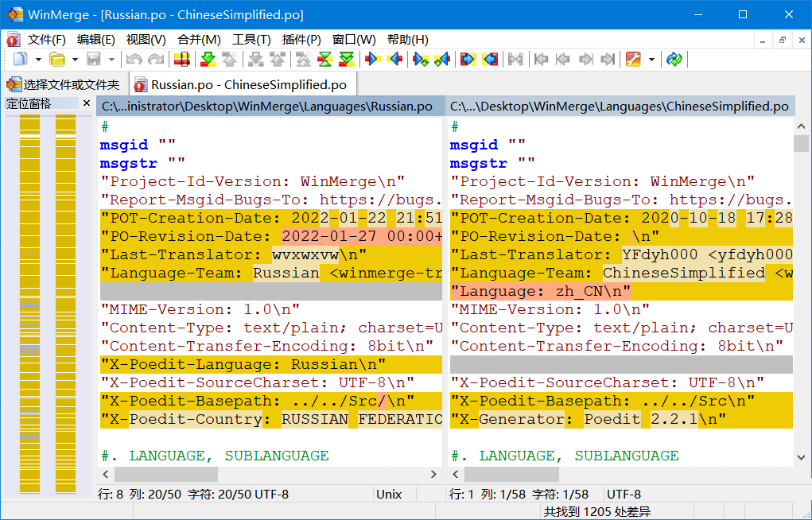Open the 插件(P) menu

click(x=301, y=40)
